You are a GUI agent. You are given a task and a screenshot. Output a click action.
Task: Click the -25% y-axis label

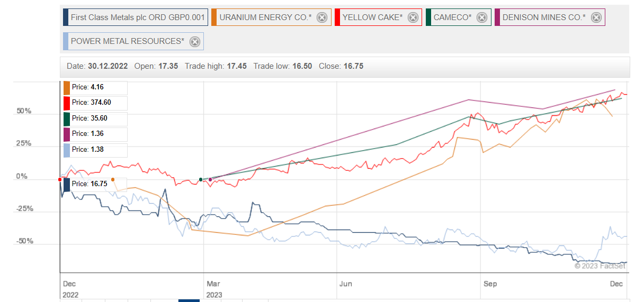[24, 209]
